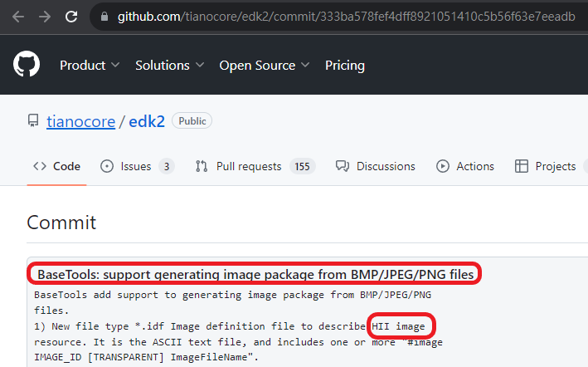Expand the Product menu

pyautogui.click(x=90, y=66)
